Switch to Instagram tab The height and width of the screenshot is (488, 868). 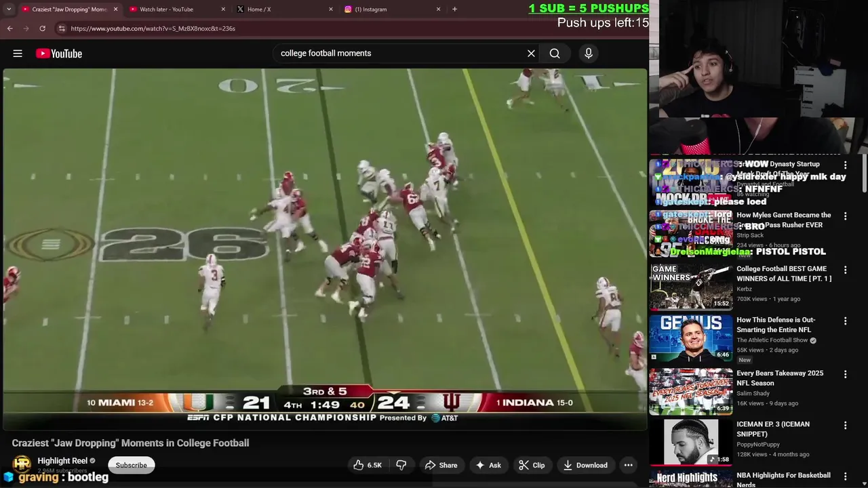tap(391, 9)
